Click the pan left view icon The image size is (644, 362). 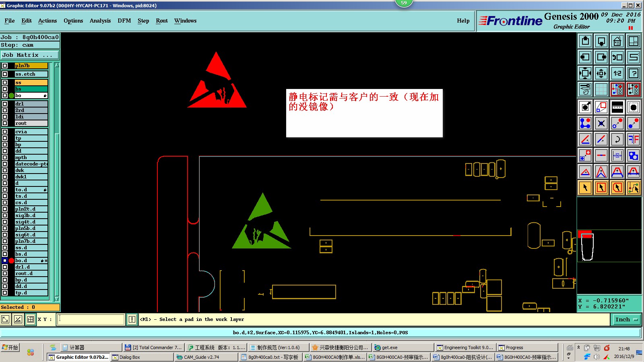[x=585, y=57]
